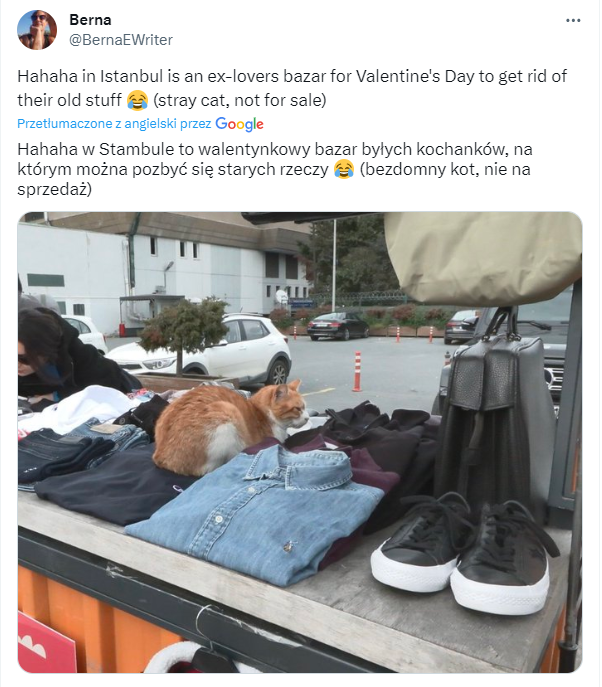
Task: Open the three-dot more options menu
Action: click(x=573, y=21)
